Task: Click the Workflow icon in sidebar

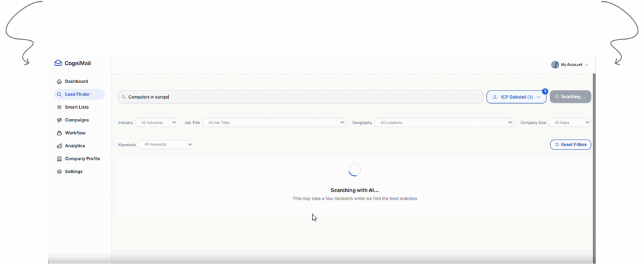Action: (x=59, y=133)
